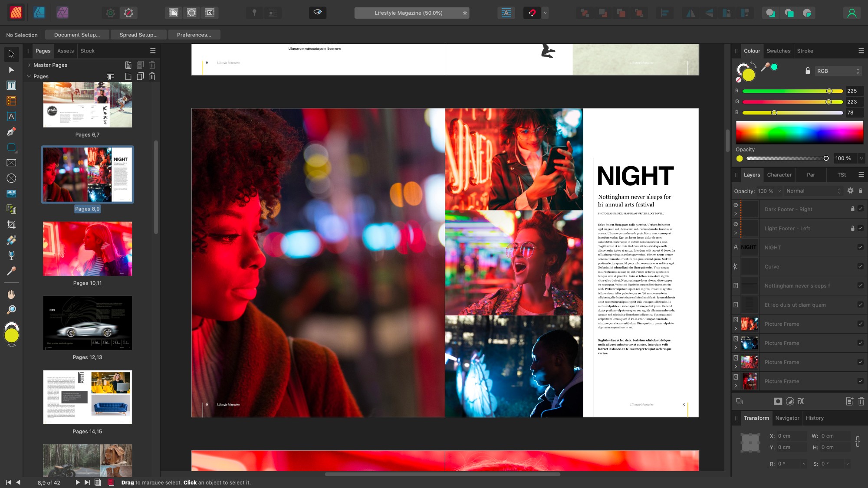Switch to the Swatches tab

[x=778, y=51]
